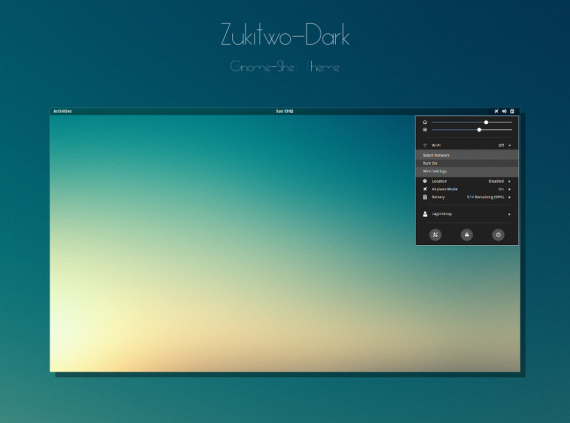
Task: Lock the screen with the padlock button
Action: tap(467, 235)
